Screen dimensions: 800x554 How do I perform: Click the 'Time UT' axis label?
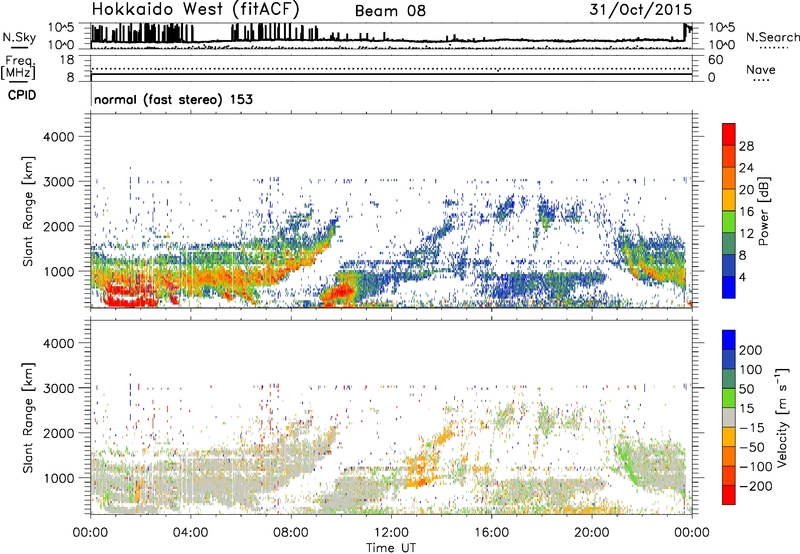point(391,548)
